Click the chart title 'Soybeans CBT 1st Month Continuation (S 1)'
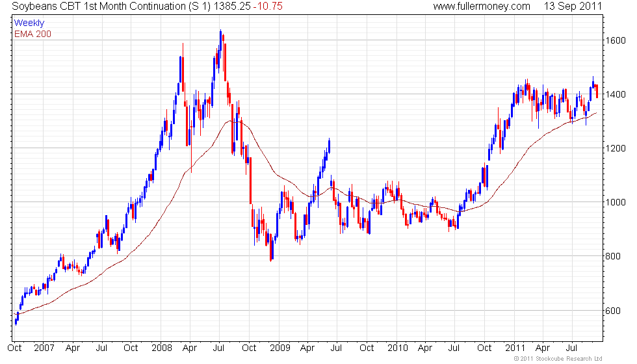The height and width of the screenshot is (364, 637). (111, 6)
